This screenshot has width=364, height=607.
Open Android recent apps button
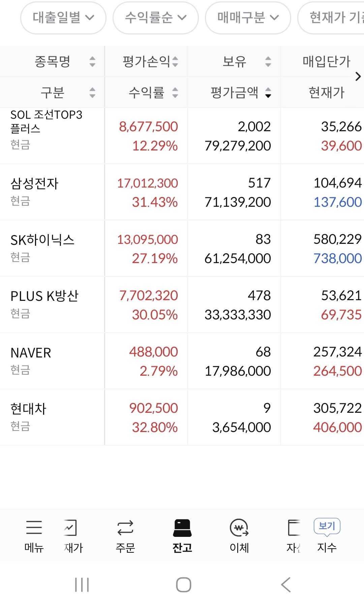pyautogui.click(x=82, y=585)
